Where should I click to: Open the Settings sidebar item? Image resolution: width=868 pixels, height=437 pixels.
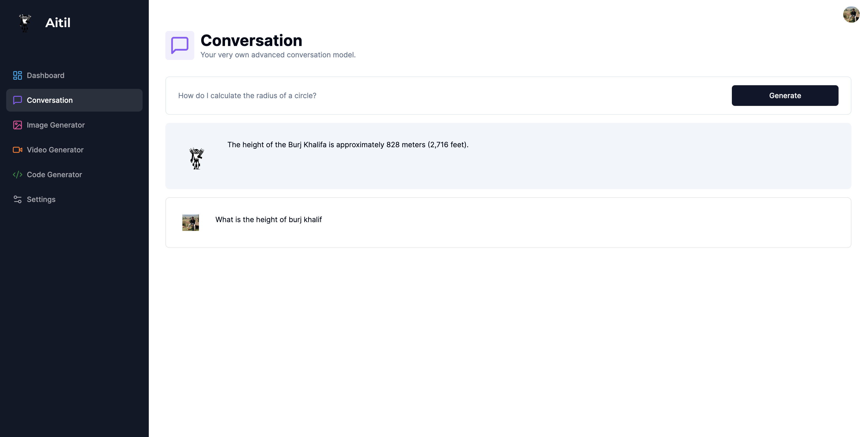tap(41, 199)
